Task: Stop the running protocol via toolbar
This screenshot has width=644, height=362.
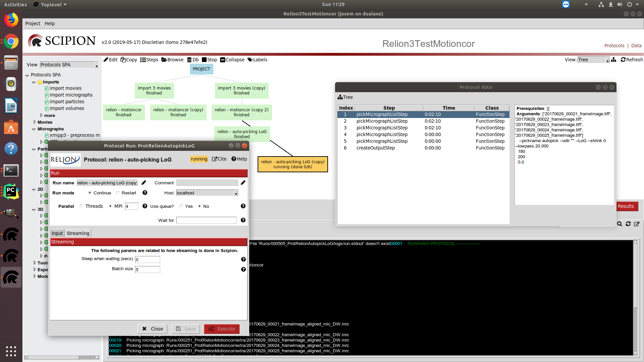Action: point(209,60)
